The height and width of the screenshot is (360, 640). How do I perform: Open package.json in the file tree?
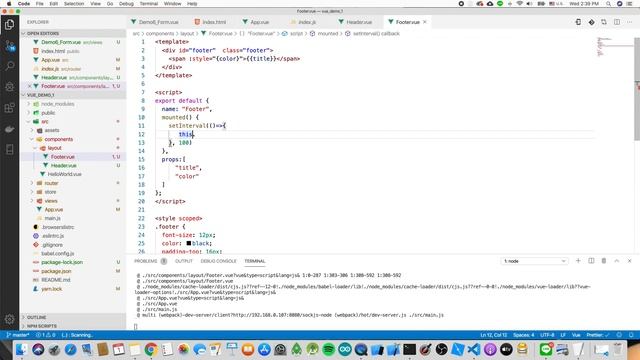(56, 271)
